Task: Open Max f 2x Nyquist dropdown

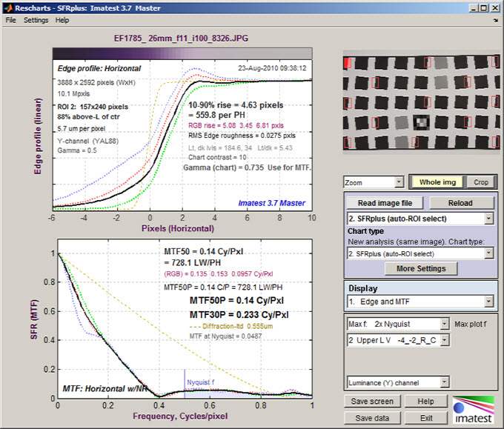Action: [398, 324]
